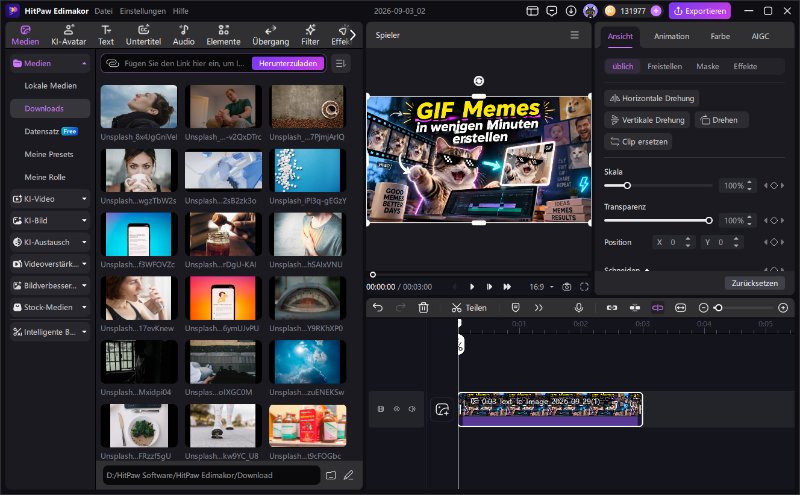
Task: Toggle the split-align icon in timeline toolbar
Action: 635,307
